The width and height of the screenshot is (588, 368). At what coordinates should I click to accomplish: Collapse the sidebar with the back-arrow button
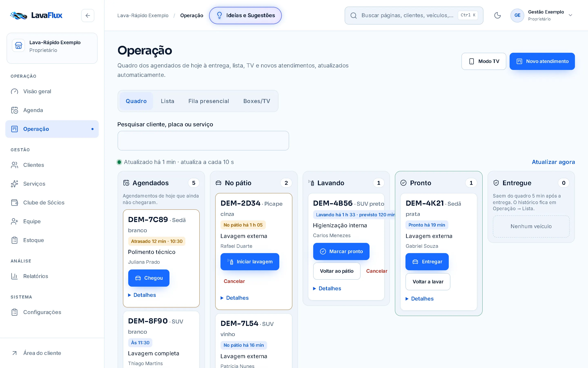point(88,15)
